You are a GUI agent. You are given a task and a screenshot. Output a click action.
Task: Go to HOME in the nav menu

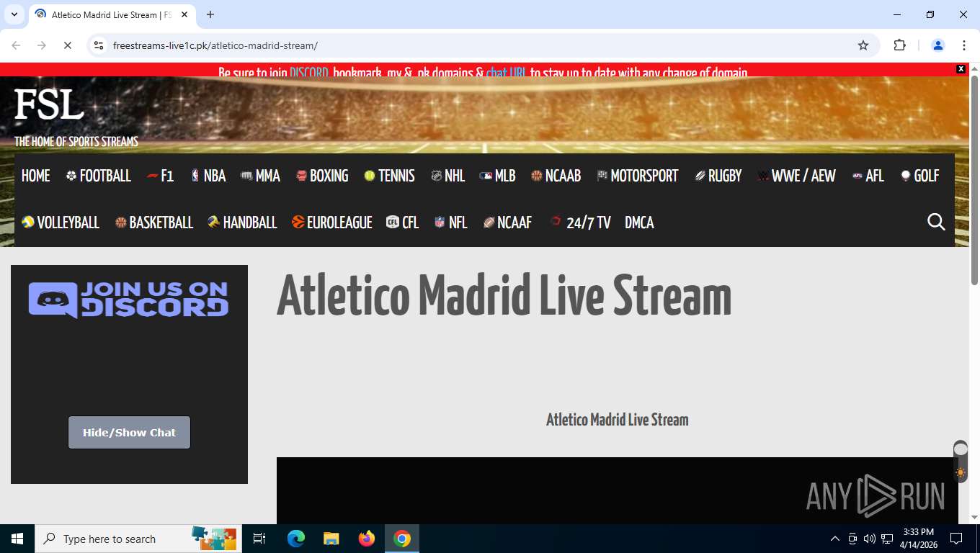click(x=35, y=176)
